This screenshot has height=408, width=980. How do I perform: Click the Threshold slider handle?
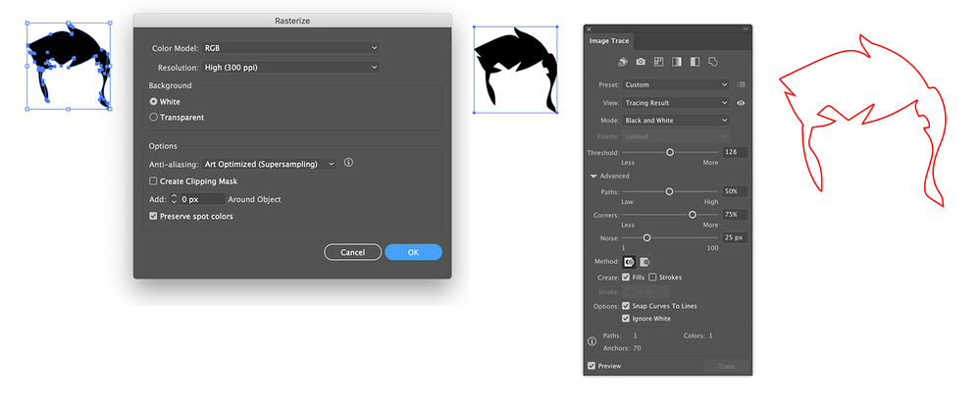670,152
